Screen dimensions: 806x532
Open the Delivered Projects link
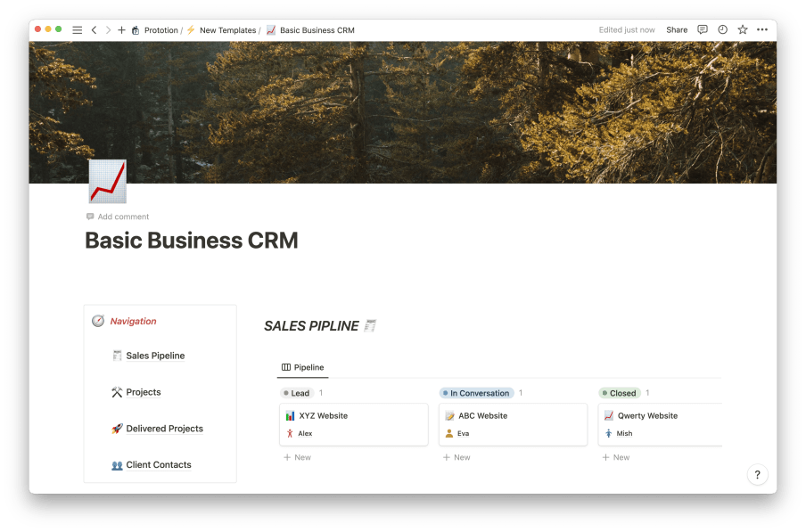pyautogui.click(x=164, y=429)
